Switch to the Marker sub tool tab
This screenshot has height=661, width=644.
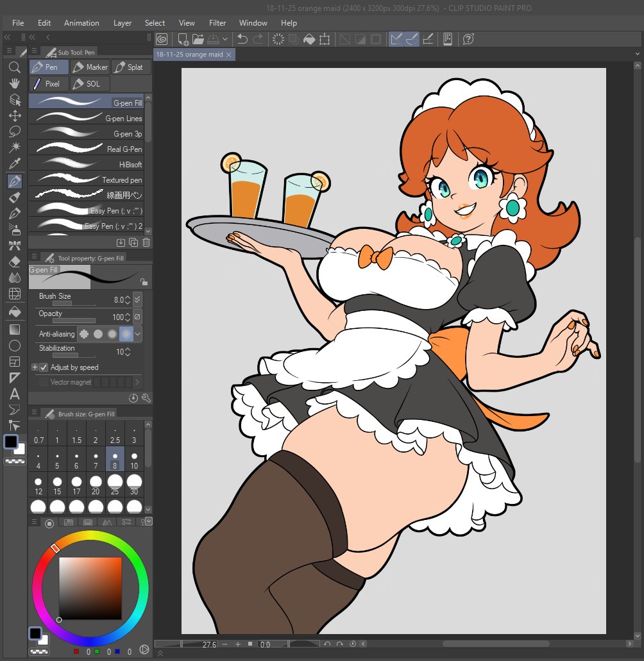pos(90,67)
